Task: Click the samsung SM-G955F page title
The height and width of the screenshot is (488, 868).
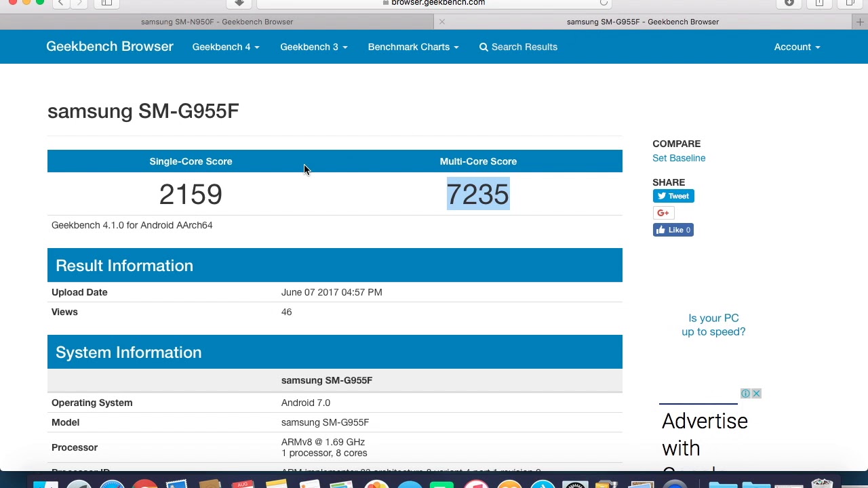Action: pos(143,111)
